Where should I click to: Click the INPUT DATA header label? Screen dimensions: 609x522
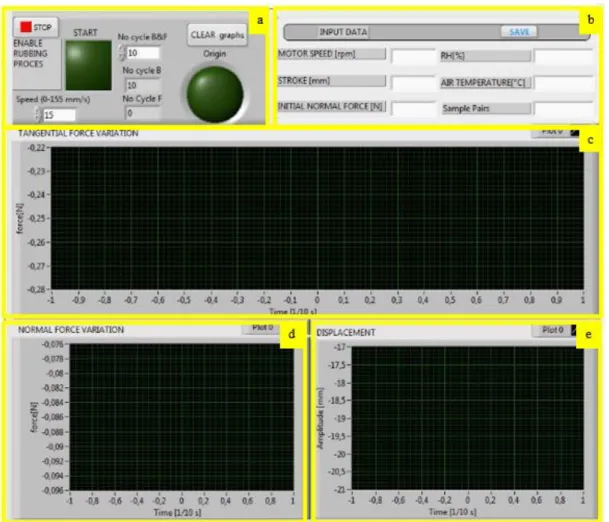[x=343, y=32]
